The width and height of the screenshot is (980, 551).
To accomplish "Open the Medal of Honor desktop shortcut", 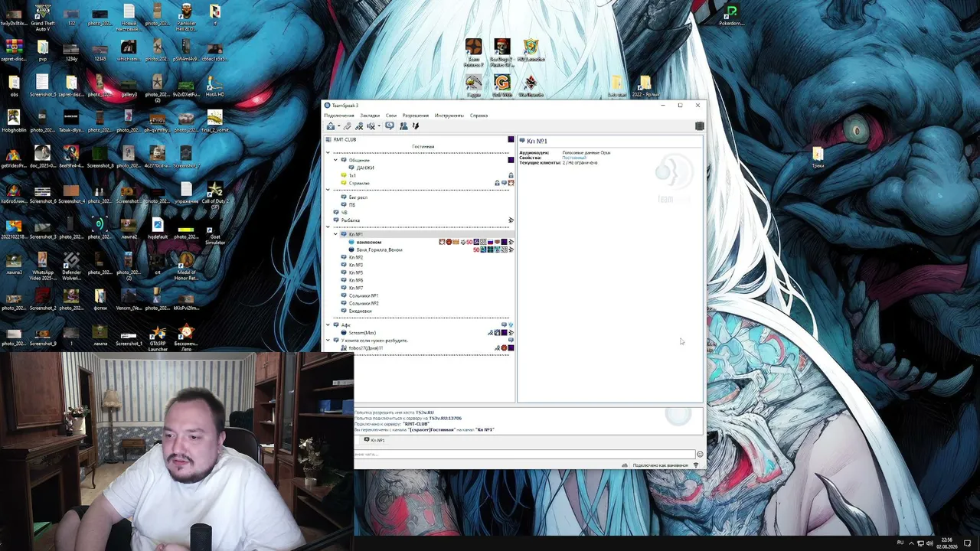I will (x=186, y=266).
